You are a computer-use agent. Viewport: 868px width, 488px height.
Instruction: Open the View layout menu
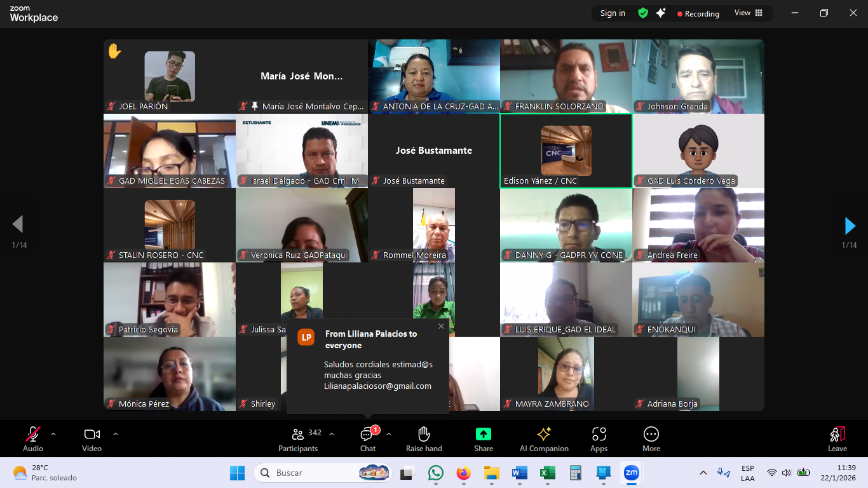pos(749,13)
